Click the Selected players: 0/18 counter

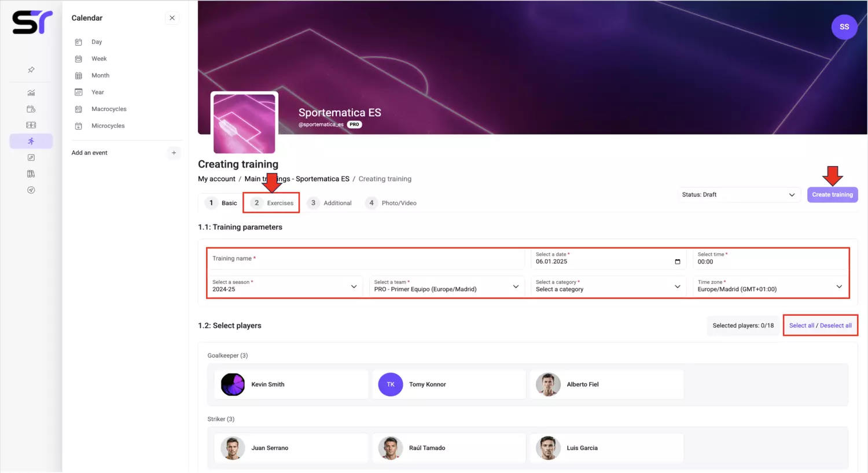[x=743, y=326]
